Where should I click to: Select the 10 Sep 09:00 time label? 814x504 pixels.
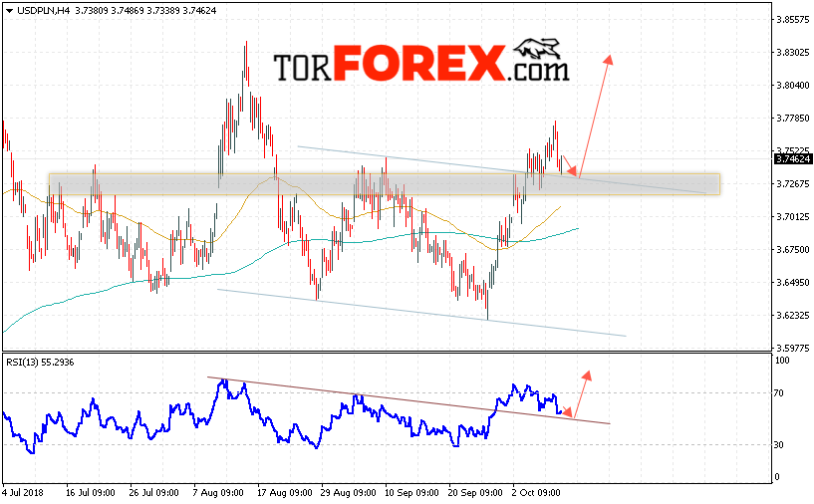tap(412, 492)
